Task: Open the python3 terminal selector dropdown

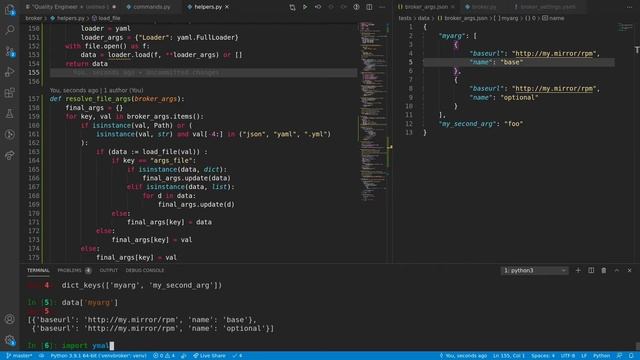Action: [x=534, y=270]
